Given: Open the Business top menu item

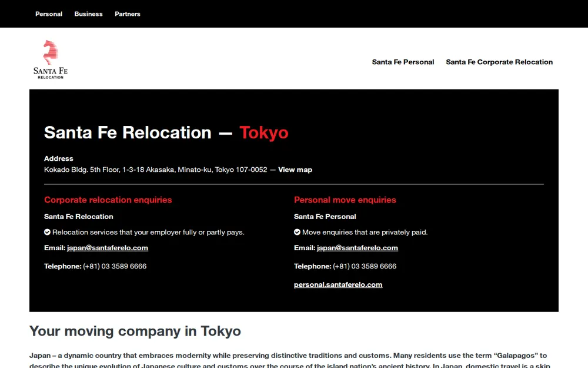Looking at the screenshot, I should (x=89, y=14).
